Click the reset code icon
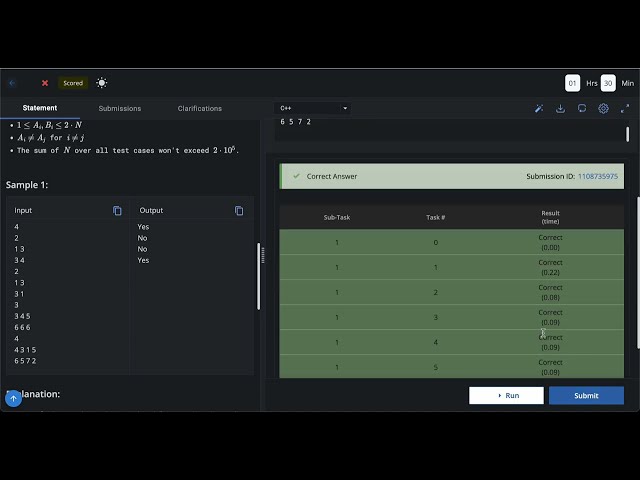The image size is (640, 480). 582,108
